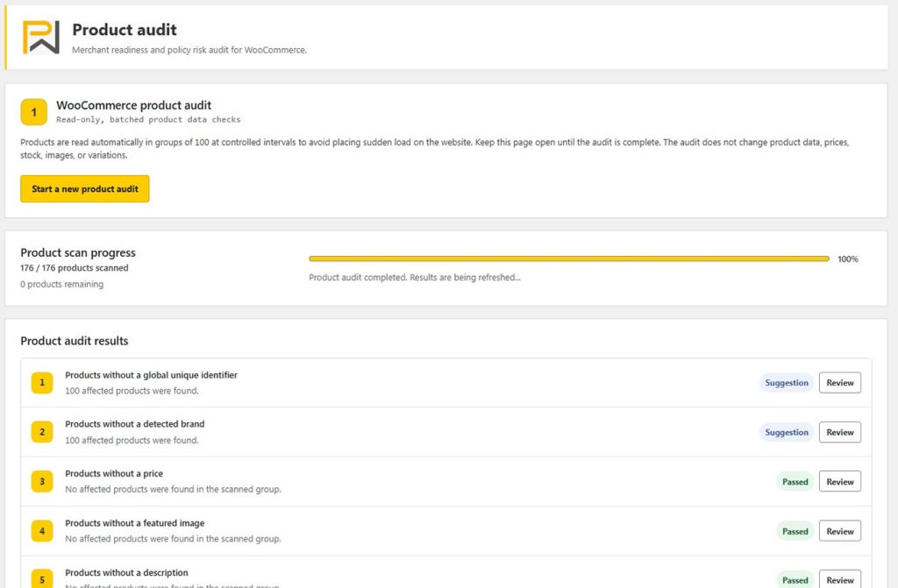
Task: Open the 'Products without a detected brand' row title
Action: point(134,423)
